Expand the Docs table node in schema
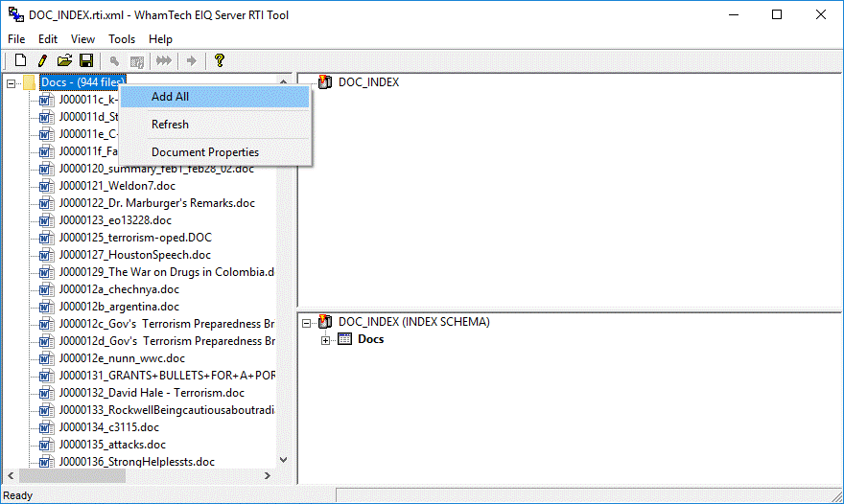 click(x=326, y=340)
